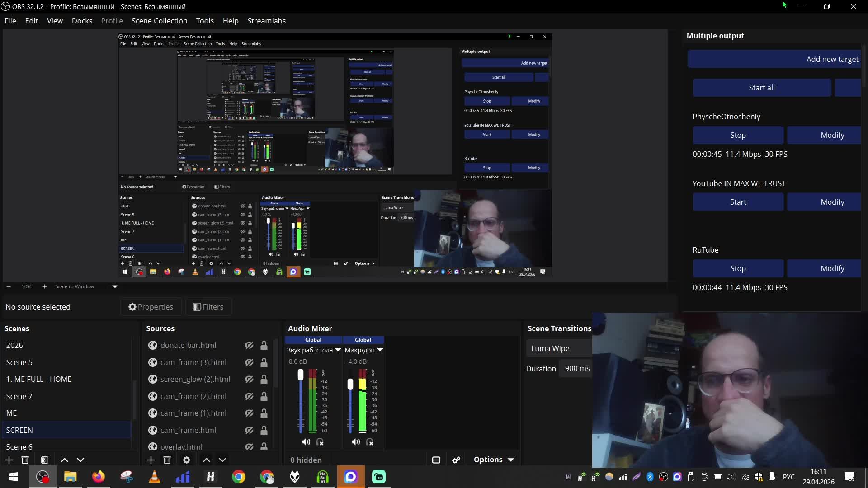Remove selected scene with trash icon
Image resolution: width=868 pixels, height=488 pixels.
pyautogui.click(x=25, y=460)
